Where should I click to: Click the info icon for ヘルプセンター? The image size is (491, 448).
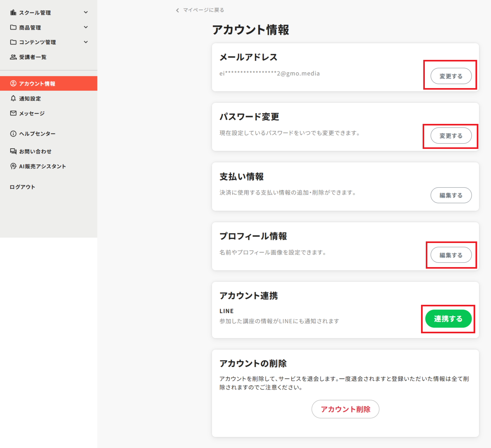pyautogui.click(x=13, y=134)
